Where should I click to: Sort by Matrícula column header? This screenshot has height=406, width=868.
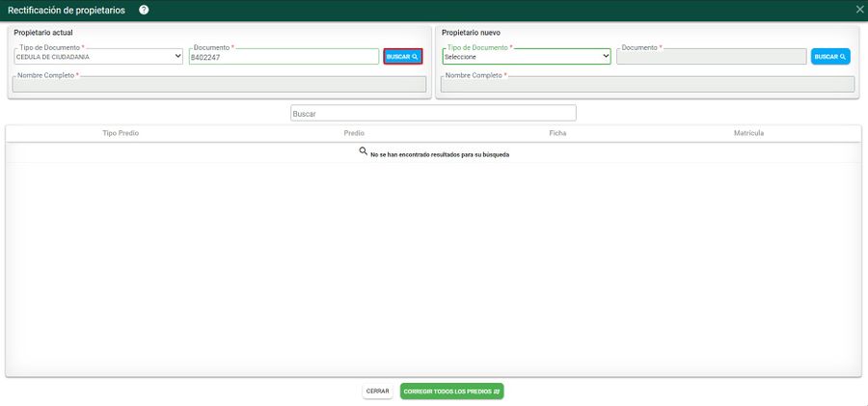pos(748,133)
